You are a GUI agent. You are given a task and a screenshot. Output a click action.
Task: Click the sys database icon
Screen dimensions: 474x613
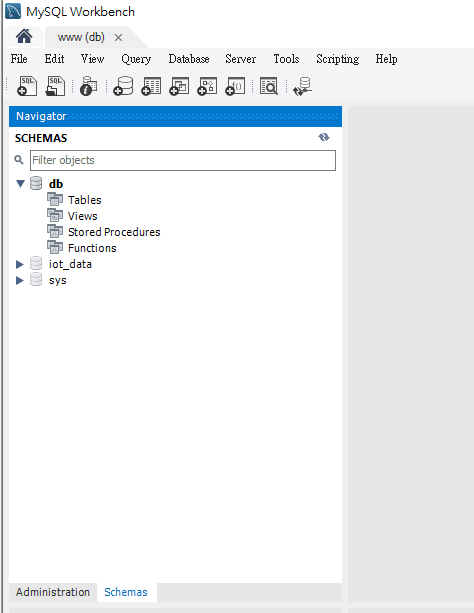36,280
